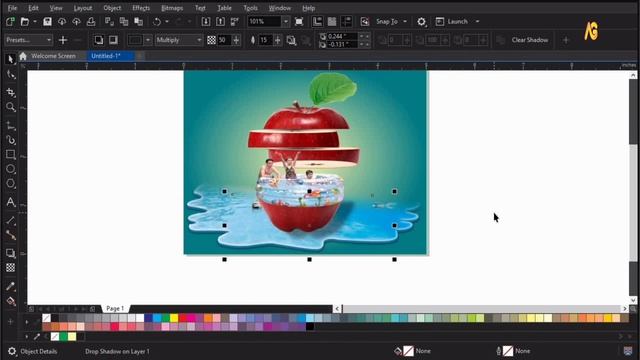
Task: Select the Zoom magnifier tool
Action: click(x=11, y=107)
